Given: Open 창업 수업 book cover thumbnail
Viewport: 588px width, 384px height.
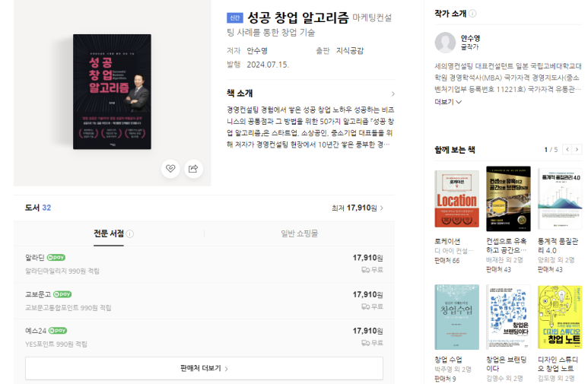Looking at the screenshot, I should 456,317.
